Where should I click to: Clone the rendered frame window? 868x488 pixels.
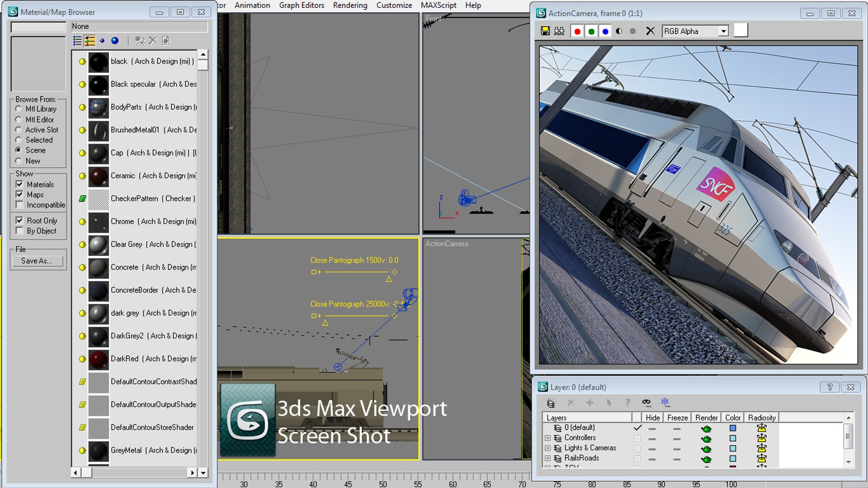[x=559, y=31]
